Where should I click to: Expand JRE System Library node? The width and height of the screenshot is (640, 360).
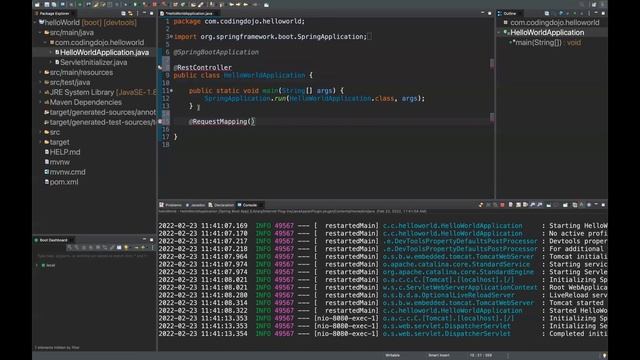(40, 92)
